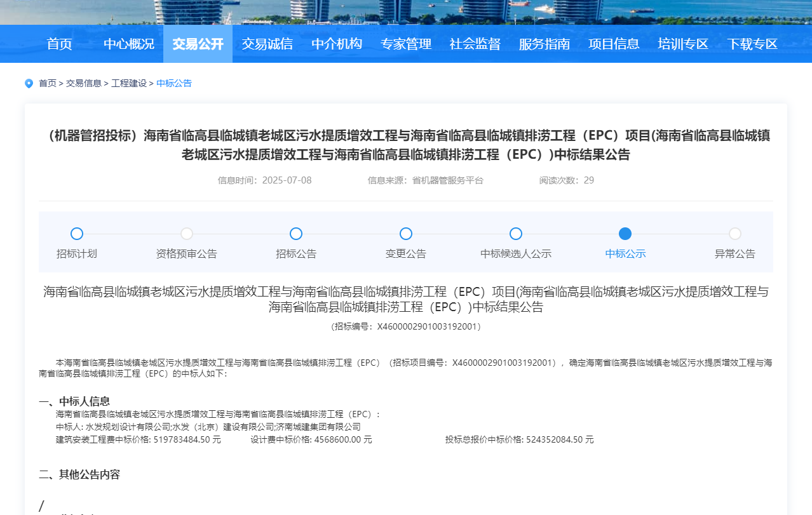Switch to the 项目信息 tab

pyautogui.click(x=613, y=44)
